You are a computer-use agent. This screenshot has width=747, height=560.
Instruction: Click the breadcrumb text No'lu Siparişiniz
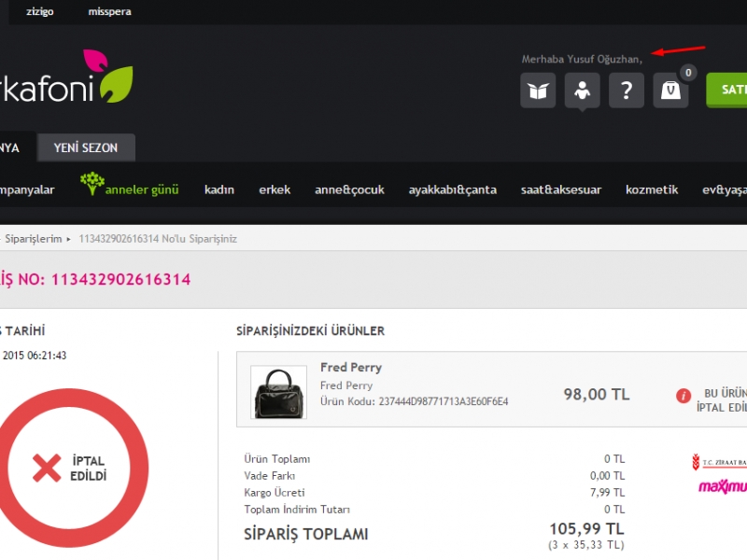pos(199,239)
